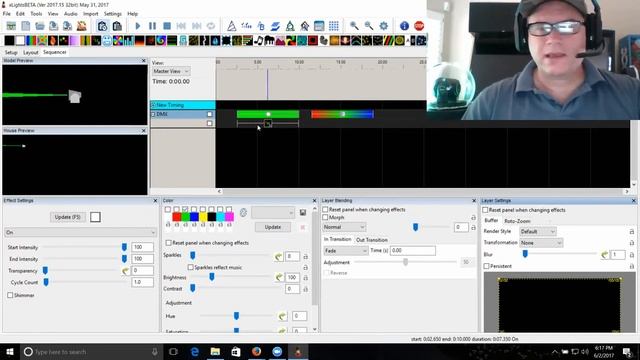Click the Transparency value curve icon
The width and height of the screenshot is (640, 360).
point(125,271)
